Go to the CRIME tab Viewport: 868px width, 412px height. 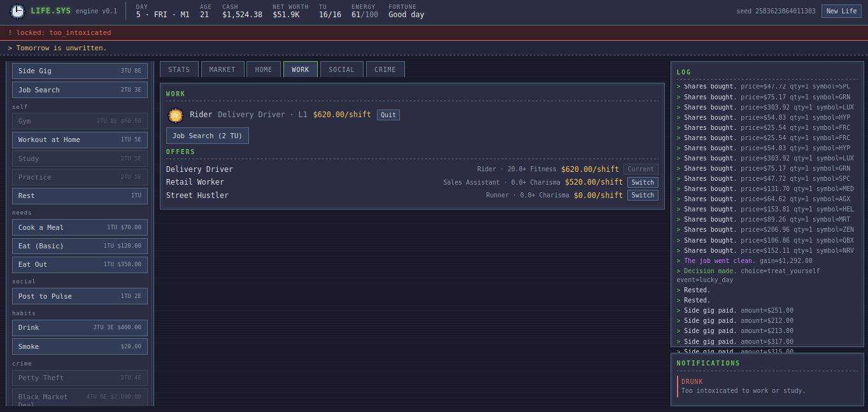(385, 69)
